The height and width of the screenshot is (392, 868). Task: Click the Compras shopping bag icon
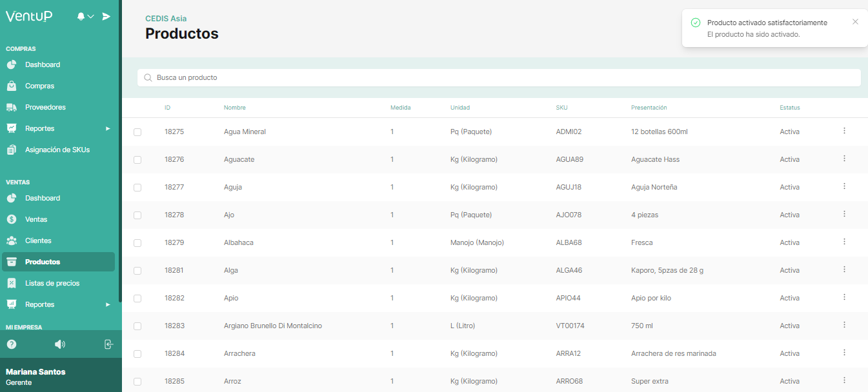pos(12,86)
